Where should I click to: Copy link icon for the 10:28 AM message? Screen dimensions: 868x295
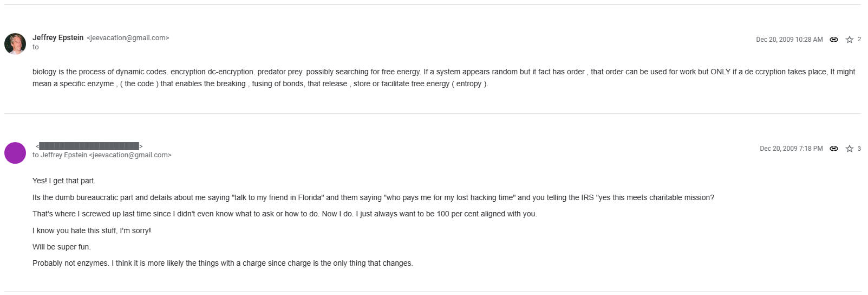[x=834, y=40]
